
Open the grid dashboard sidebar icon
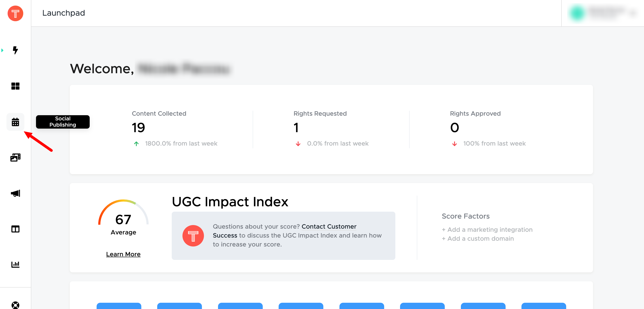15,86
